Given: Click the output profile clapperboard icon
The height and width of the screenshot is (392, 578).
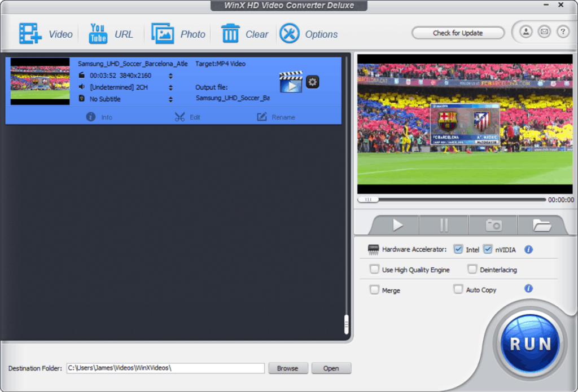Looking at the screenshot, I should [x=291, y=82].
